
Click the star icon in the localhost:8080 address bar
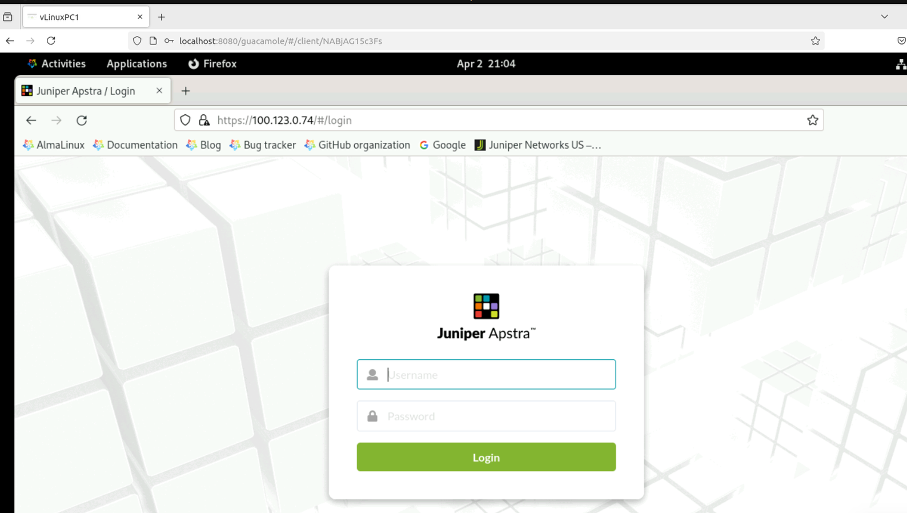[815, 41]
